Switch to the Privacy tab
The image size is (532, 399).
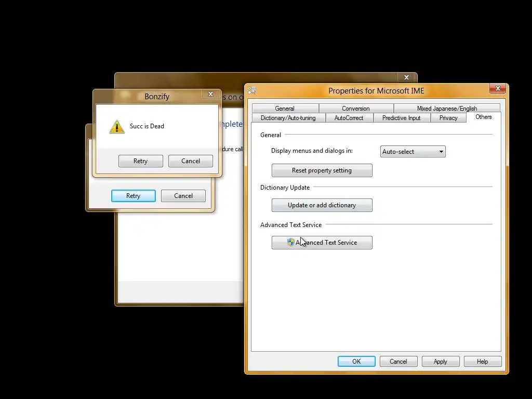(x=448, y=118)
